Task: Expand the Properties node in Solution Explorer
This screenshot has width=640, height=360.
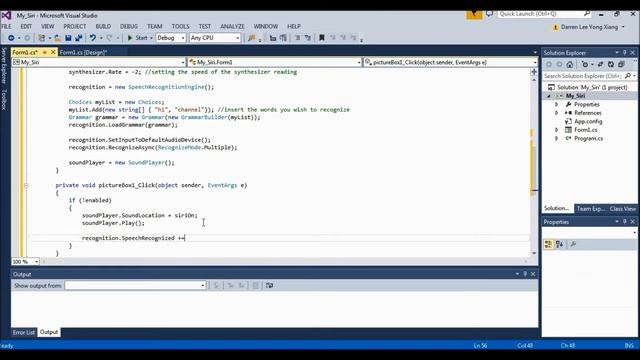Action: click(x=556, y=104)
